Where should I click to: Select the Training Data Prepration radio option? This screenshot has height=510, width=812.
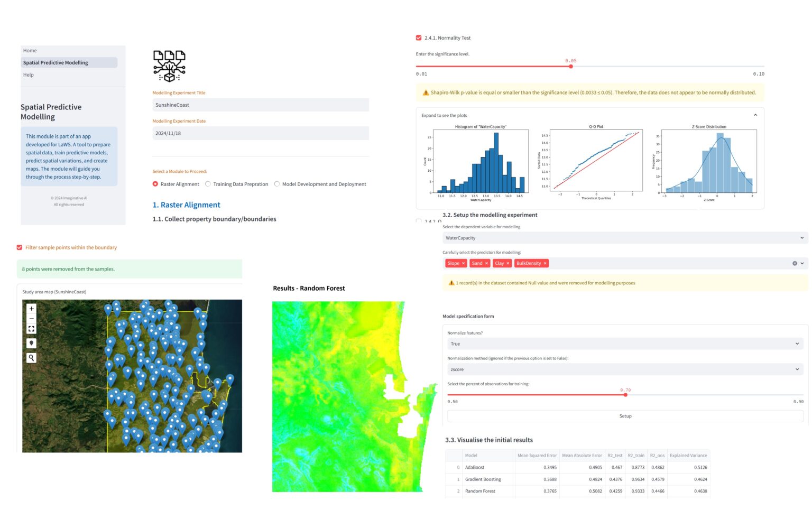coord(208,184)
